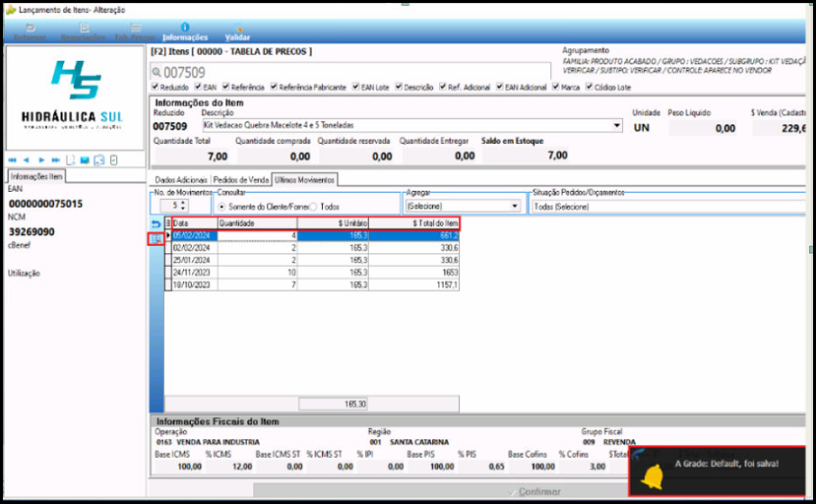
Task: Click the bell icon in the notification popup
Action: click(x=652, y=475)
